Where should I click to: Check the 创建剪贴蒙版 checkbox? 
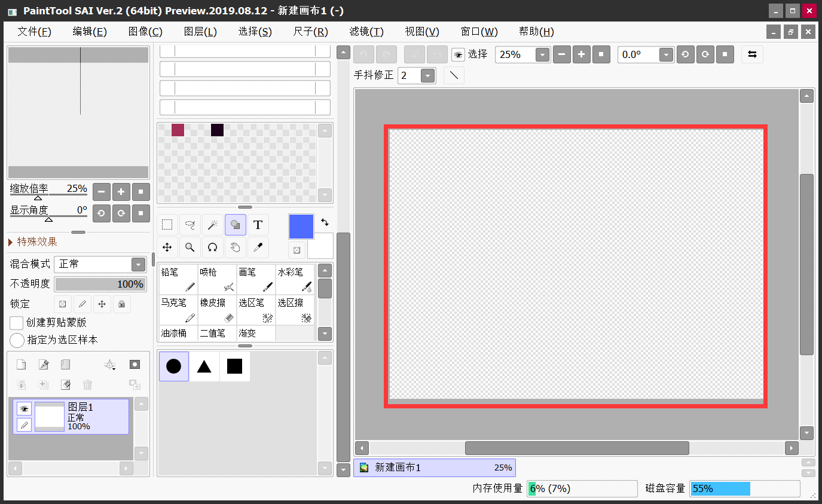click(17, 323)
